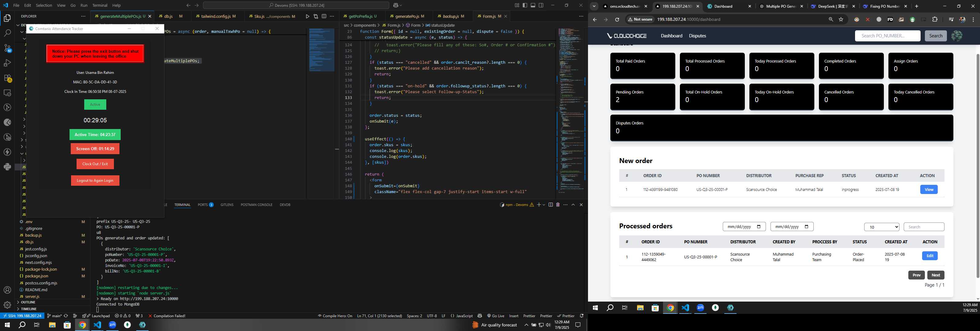The width and height of the screenshot is (980, 331).
Task: Open the Windows Start button on left taskbar
Action: (x=7, y=325)
